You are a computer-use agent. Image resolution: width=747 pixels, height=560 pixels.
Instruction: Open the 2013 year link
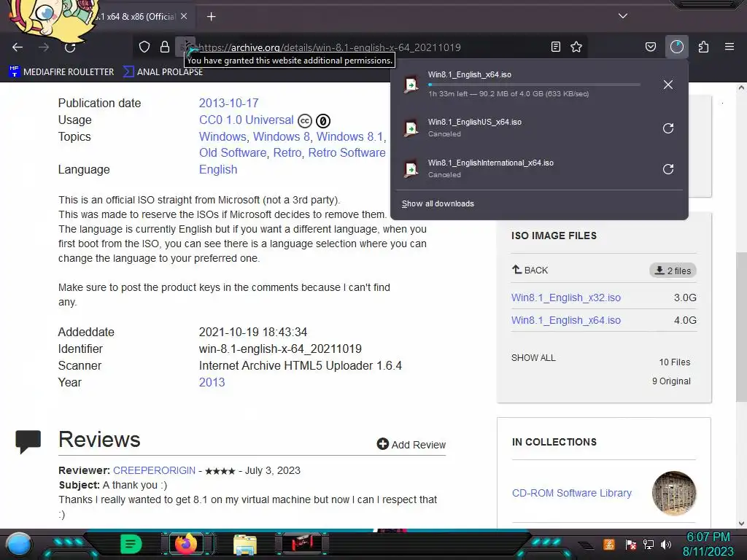tap(212, 382)
